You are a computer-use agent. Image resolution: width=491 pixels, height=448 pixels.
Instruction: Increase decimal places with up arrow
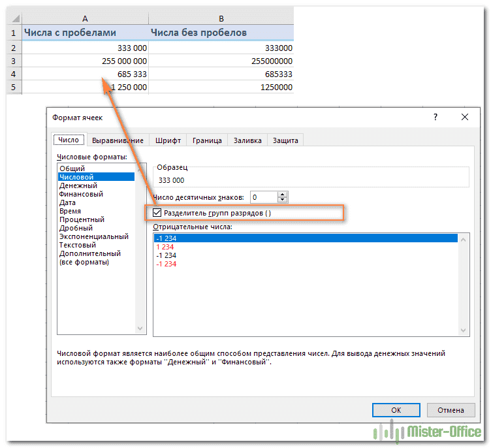point(283,194)
